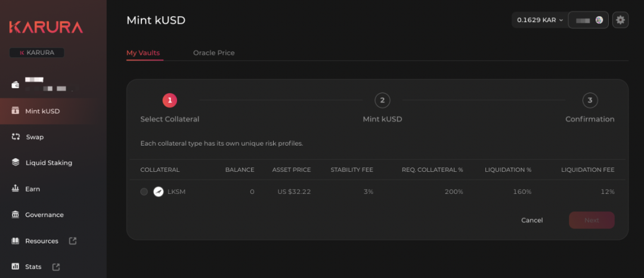Click the Next button
644x278 pixels.
[591, 220]
